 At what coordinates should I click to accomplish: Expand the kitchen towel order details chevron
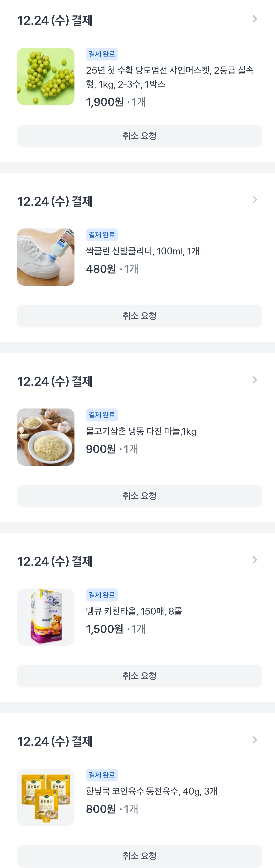pos(255,560)
